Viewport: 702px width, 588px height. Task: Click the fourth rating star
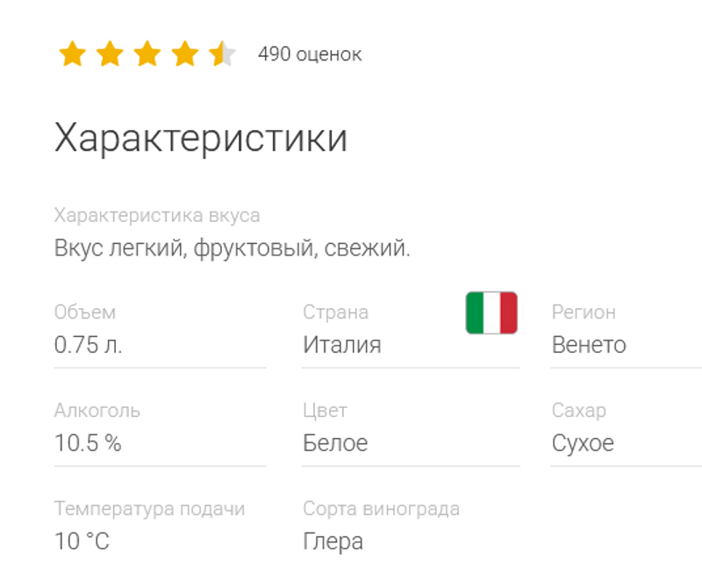coord(185,54)
